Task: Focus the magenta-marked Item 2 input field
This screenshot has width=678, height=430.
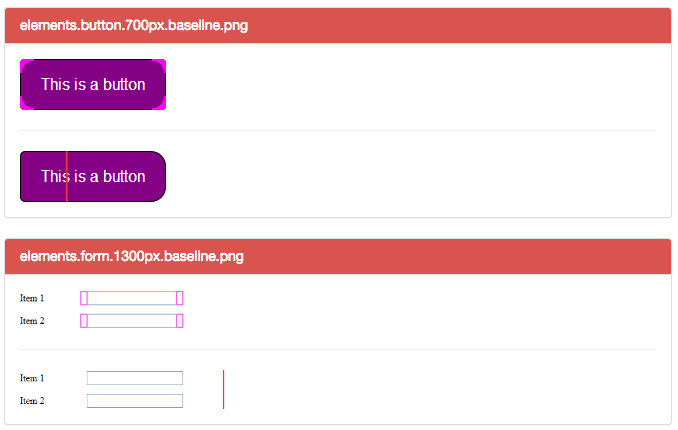Action: (132, 321)
